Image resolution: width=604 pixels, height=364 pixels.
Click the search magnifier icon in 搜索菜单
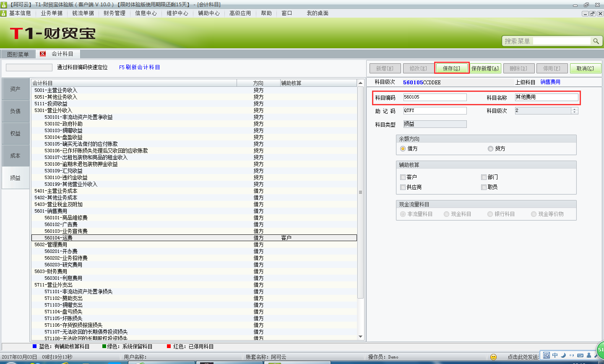click(x=596, y=41)
